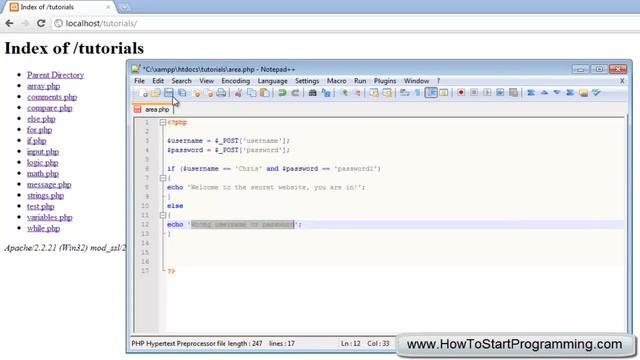Close document via X at menu bar end
The height and width of the screenshot is (360, 640).
click(x=622, y=81)
